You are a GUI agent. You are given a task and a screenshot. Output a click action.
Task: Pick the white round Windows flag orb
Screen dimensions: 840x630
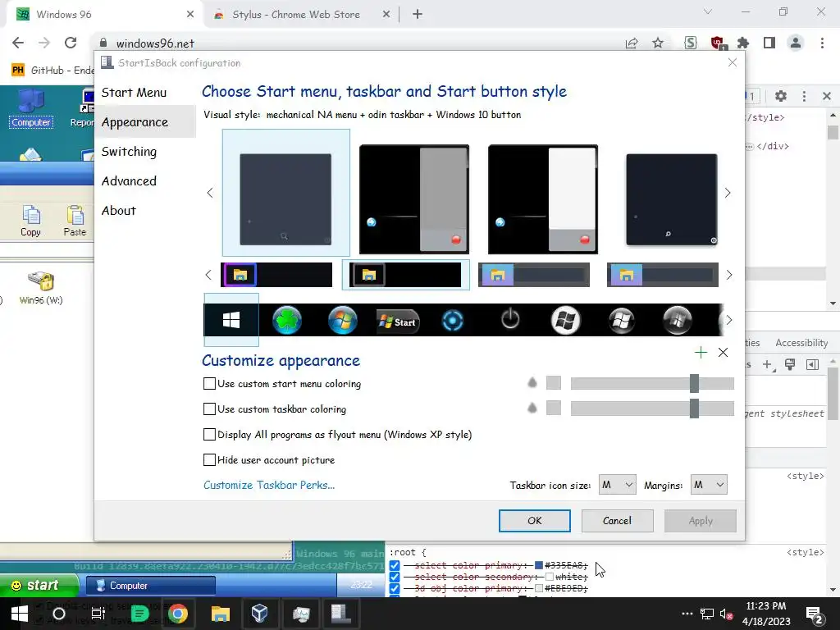click(566, 321)
